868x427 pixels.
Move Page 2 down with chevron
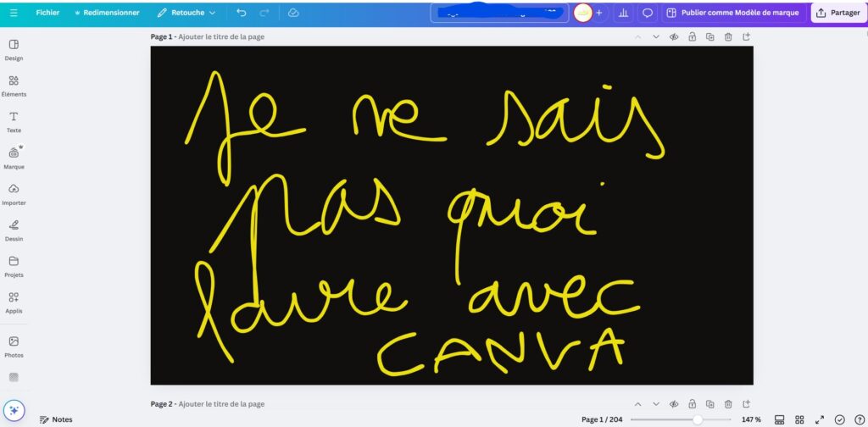pyautogui.click(x=656, y=404)
